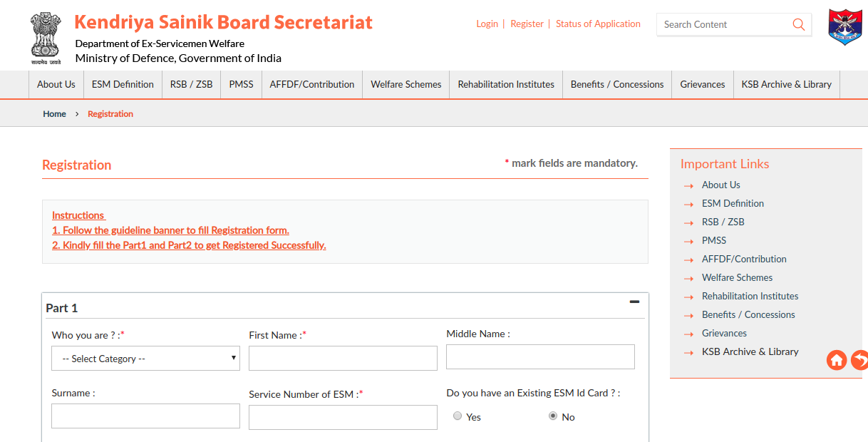The height and width of the screenshot is (442, 868).
Task: Select Yes for existing ESM Id Card
Action: coord(457,416)
